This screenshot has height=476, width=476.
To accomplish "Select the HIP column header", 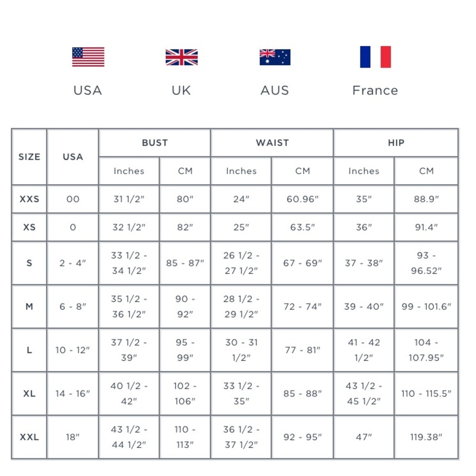I will click(x=396, y=142).
